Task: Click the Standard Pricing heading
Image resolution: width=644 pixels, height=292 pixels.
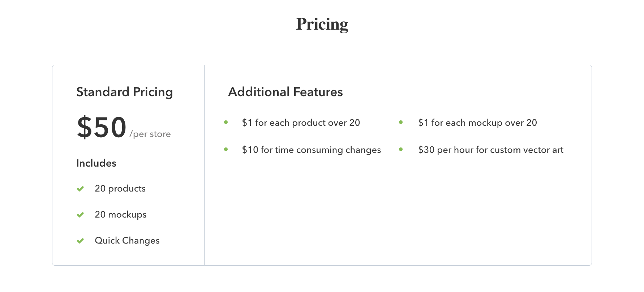Action: [x=125, y=92]
